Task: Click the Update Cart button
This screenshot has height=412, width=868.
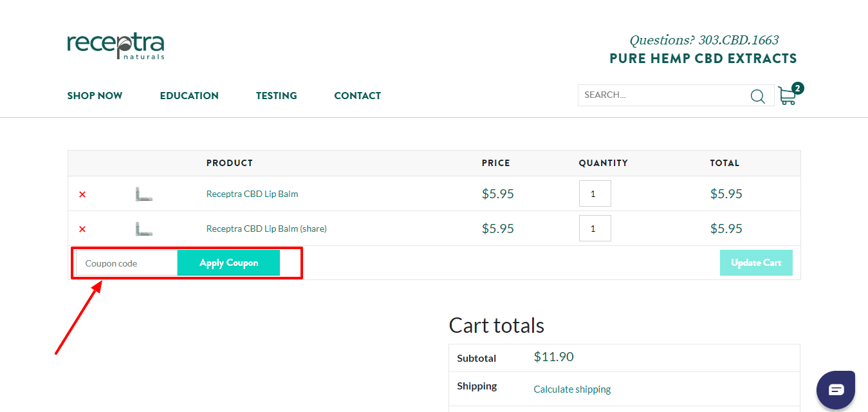Action: (x=756, y=263)
